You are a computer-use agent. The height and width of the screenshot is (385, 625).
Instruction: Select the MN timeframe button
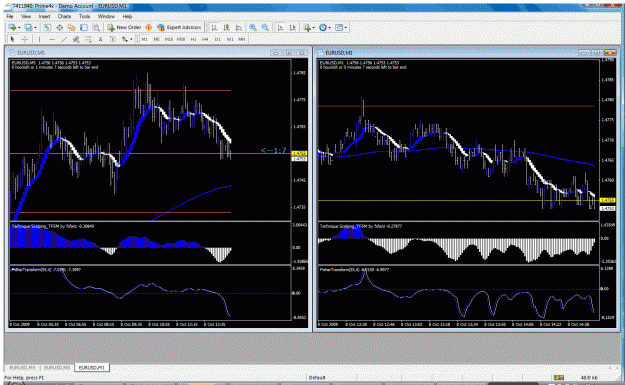click(x=242, y=39)
